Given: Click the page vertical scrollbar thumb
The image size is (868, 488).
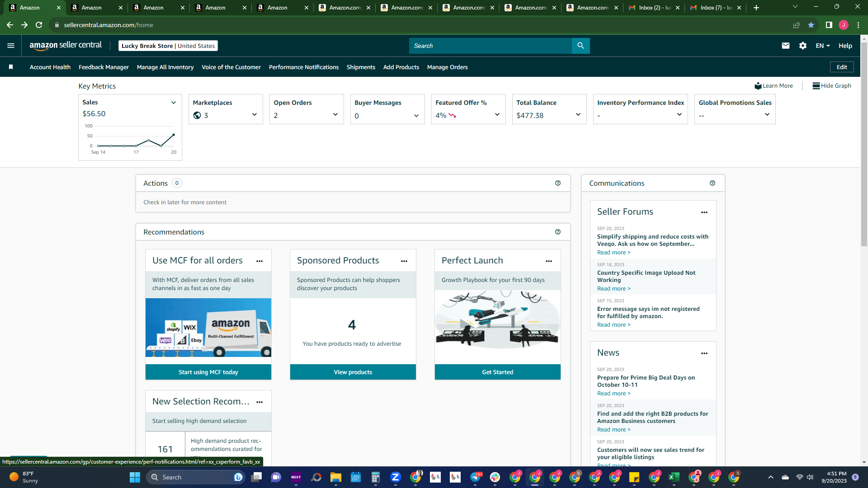Looking at the screenshot, I should (x=864, y=145).
